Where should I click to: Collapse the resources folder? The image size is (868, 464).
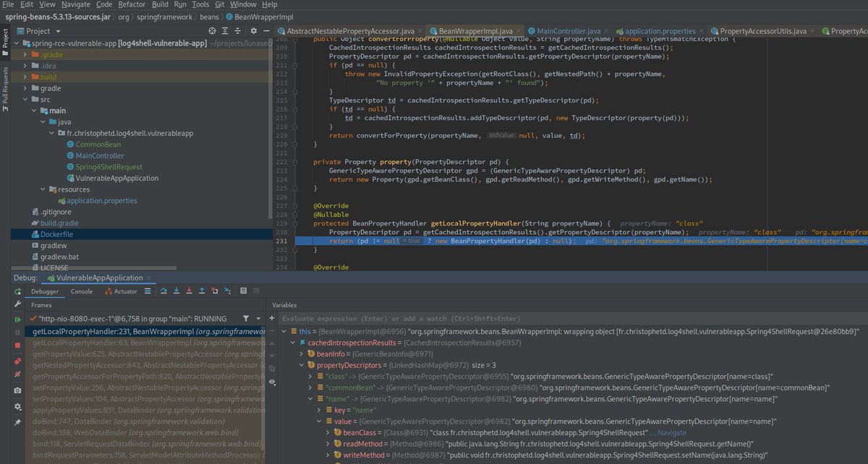coord(43,189)
